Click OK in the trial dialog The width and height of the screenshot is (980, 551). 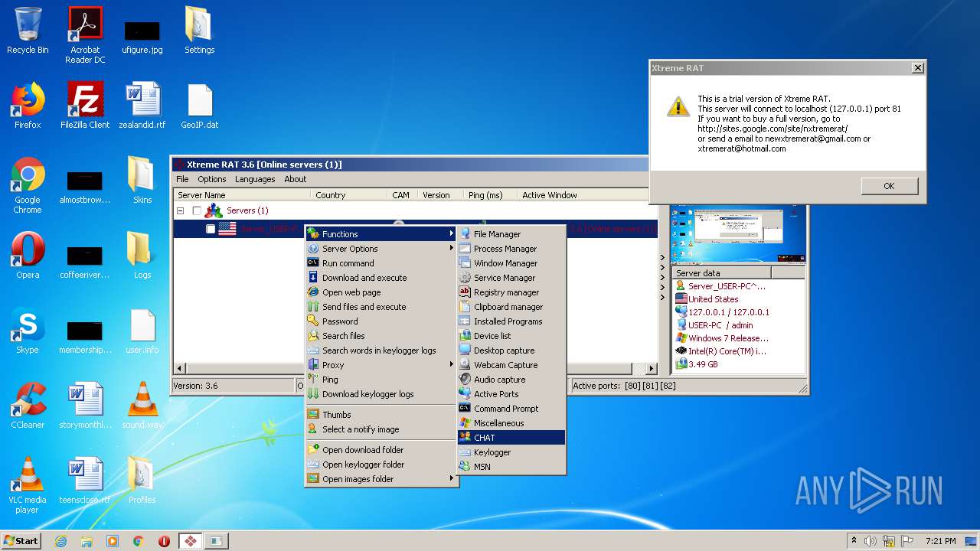pos(889,186)
